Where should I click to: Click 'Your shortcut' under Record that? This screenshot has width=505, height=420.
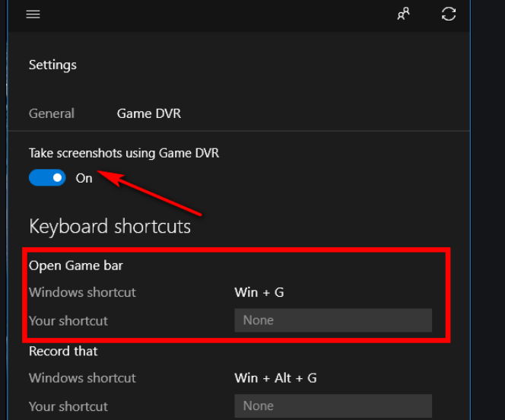[x=68, y=406]
